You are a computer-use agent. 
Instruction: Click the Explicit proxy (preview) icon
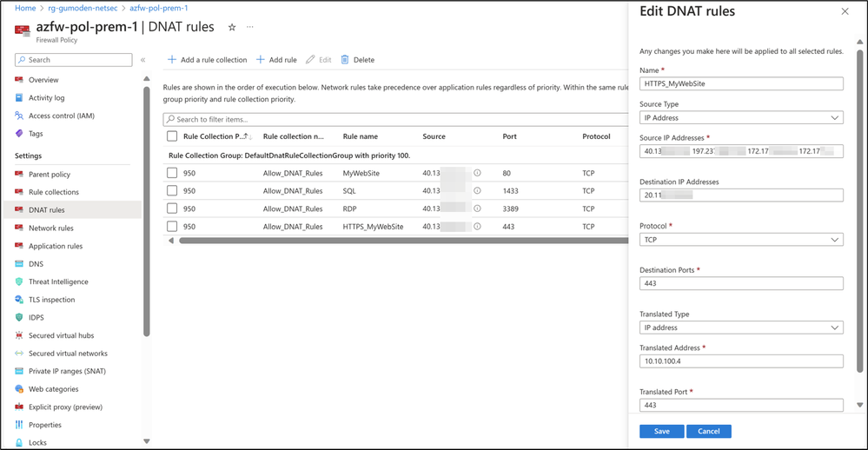19,407
